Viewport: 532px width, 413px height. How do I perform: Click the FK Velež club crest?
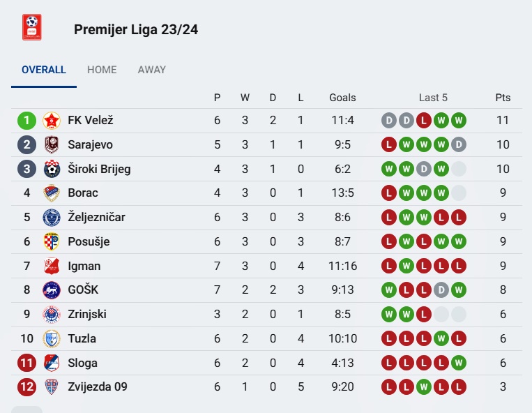(52, 121)
